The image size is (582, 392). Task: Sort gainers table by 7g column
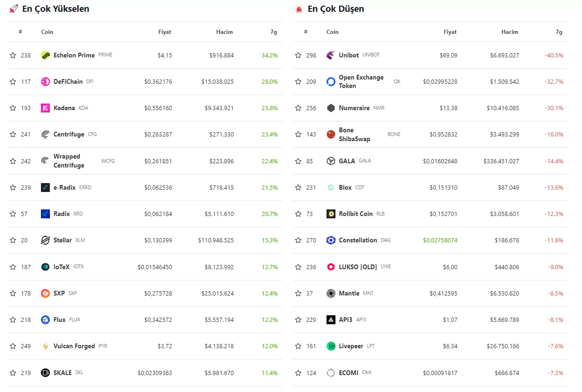coord(273,32)
